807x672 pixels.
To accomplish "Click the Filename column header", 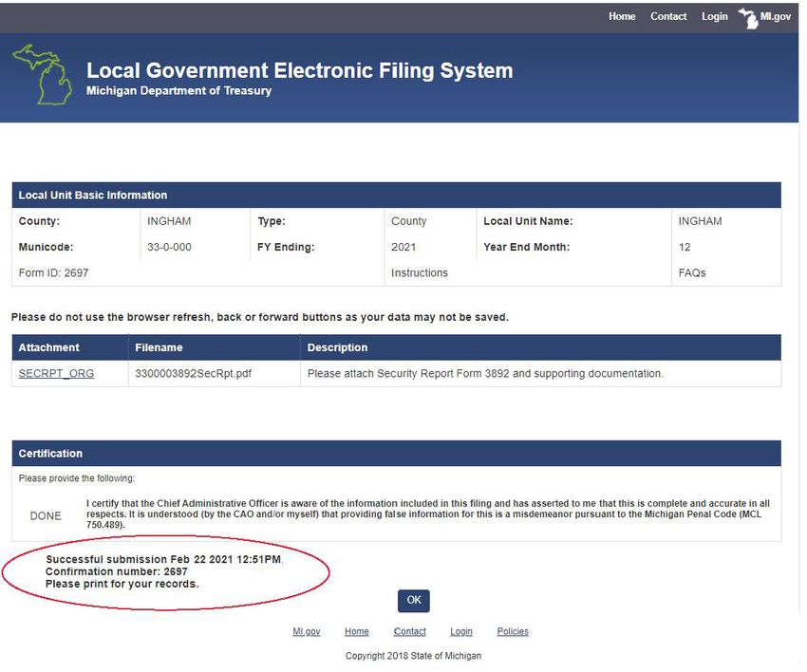I will (159, 347).
